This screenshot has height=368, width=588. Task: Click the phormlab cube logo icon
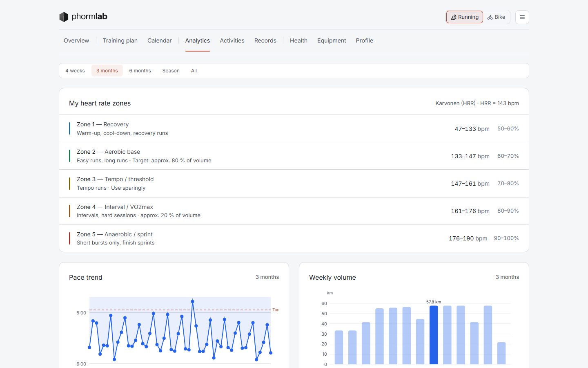(64, 17)
